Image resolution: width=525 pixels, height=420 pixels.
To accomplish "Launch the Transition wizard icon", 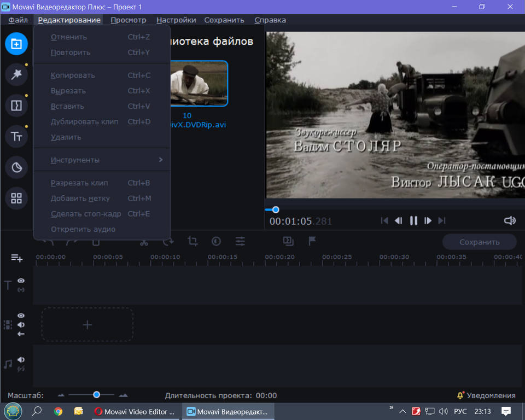I will click(288, 241).
